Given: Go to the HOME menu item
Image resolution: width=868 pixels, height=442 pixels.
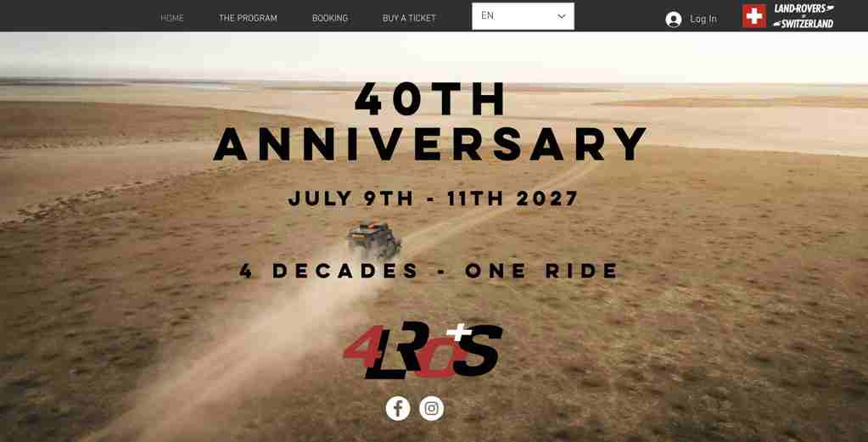Looking at the screenshot, I should pyautogui.click(x=172, y=19).
